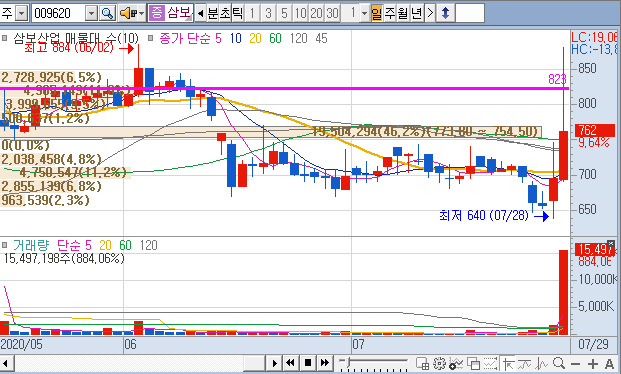Screen dimensions: 621x374
Task: Click the fast-forward double-right arrow button
Action: click(x=325, y=363)
